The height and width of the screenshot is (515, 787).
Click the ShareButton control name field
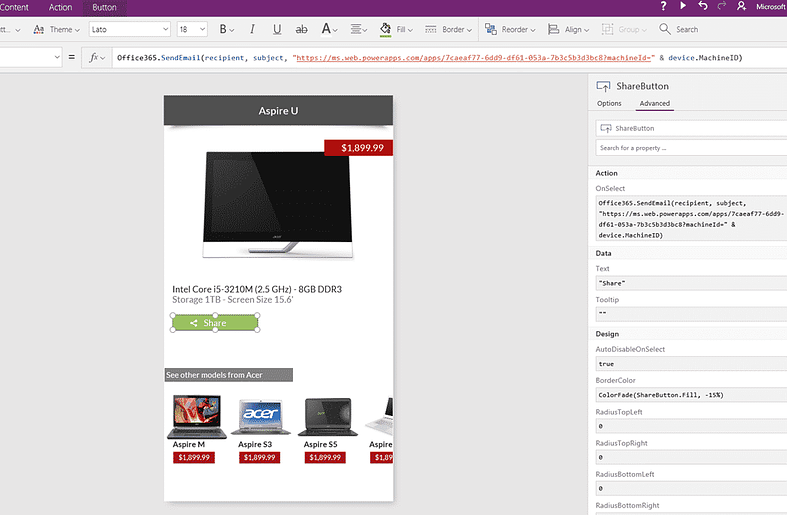(691, 128)
